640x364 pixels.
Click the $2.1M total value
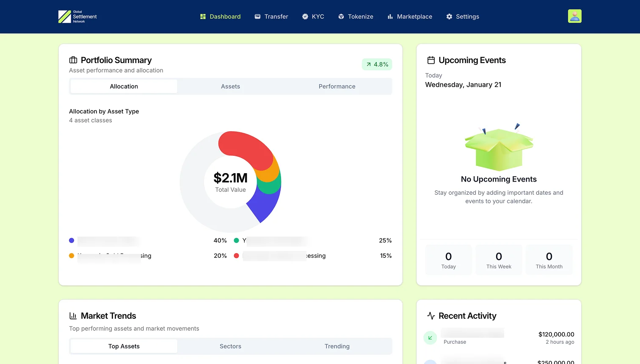[x=230, y=178]
